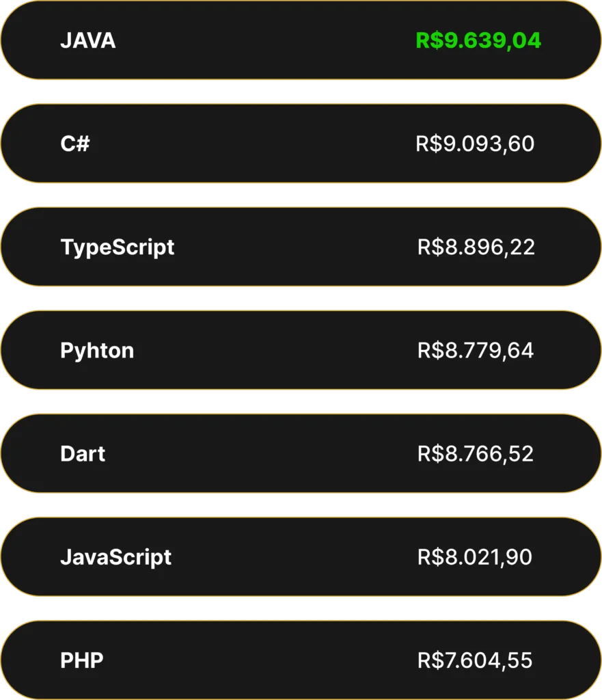Open the TypeScript row
This screenshot has height=700, width=602.
(301, 246)
